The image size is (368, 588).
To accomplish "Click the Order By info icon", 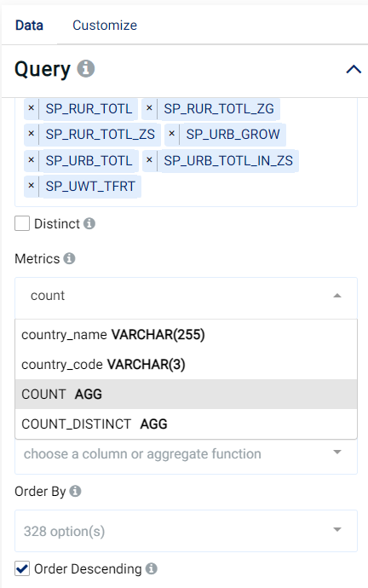I will 75,491.
